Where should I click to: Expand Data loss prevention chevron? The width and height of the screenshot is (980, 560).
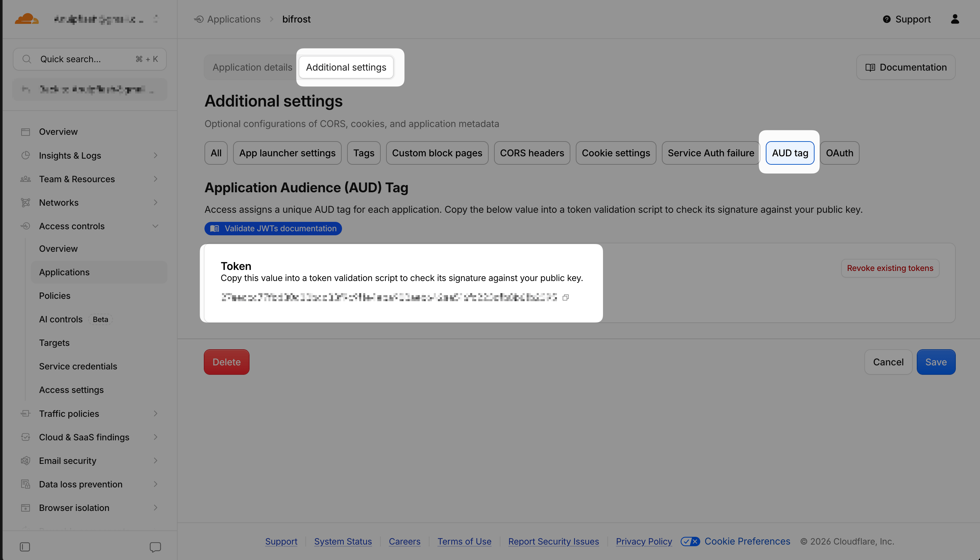(155, 484)
